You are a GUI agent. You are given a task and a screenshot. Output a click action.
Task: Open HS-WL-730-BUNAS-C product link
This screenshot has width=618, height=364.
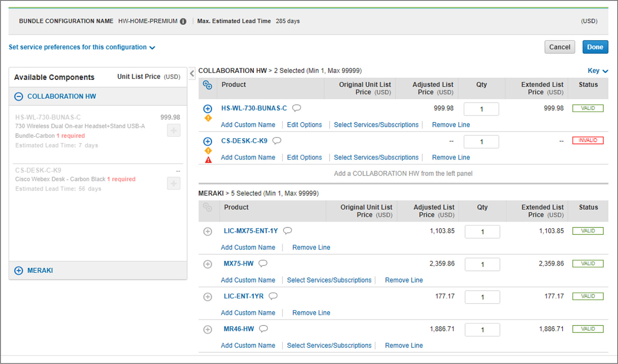tap(254, 108)
